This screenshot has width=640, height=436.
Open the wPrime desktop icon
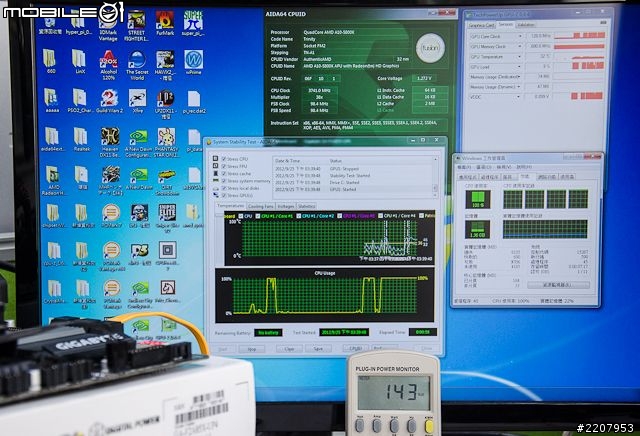coord(193,62)
